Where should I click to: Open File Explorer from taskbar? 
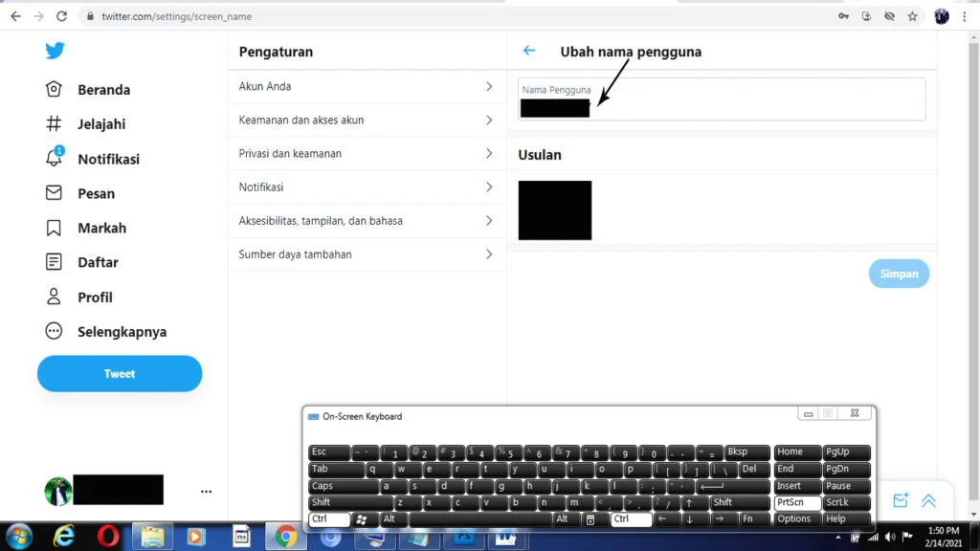(152, 537)
